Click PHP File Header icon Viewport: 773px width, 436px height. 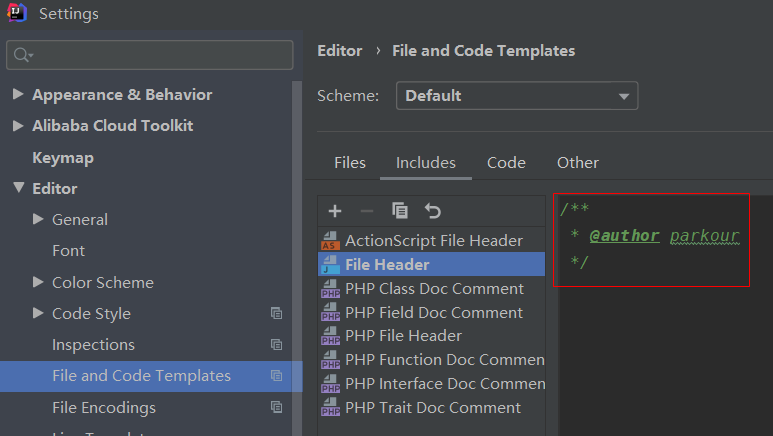(330, 336)
